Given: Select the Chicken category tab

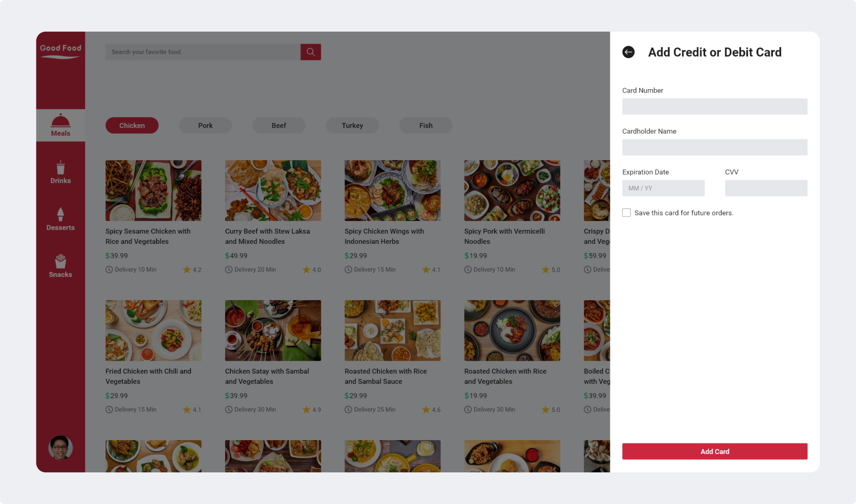Looking at the screenshot, I should pos(132,125).
